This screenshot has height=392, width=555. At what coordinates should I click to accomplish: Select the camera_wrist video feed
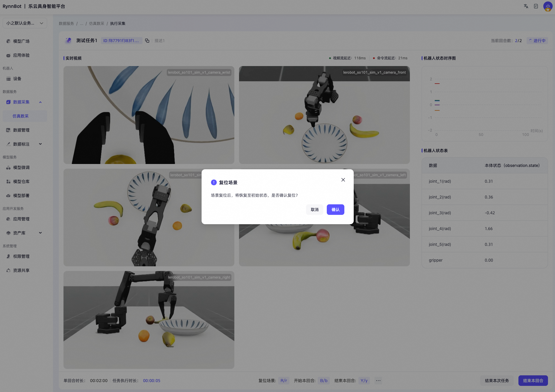(x=149, y=115)
